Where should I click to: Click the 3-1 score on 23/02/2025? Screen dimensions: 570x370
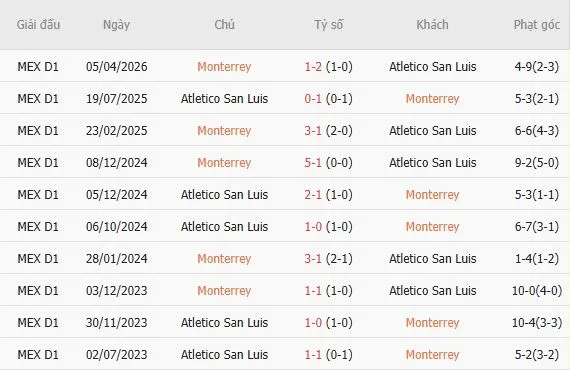point(313,131)
